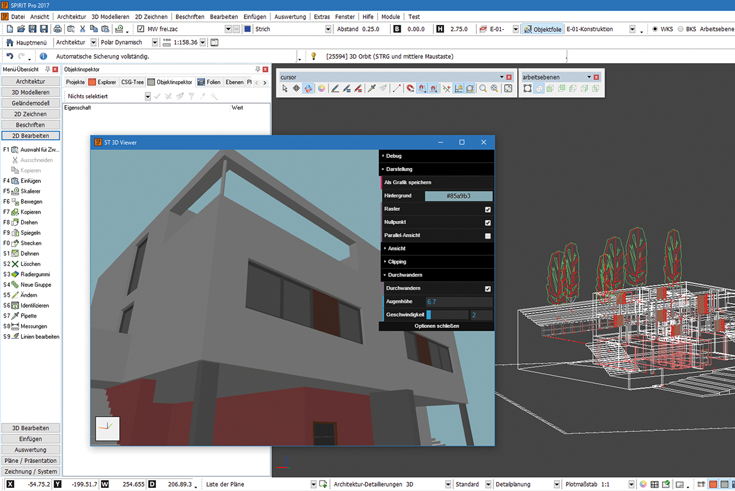Click the Augenhöhe input field
Image resolution: width=735 pixels, height=491 pixels.
458,301
